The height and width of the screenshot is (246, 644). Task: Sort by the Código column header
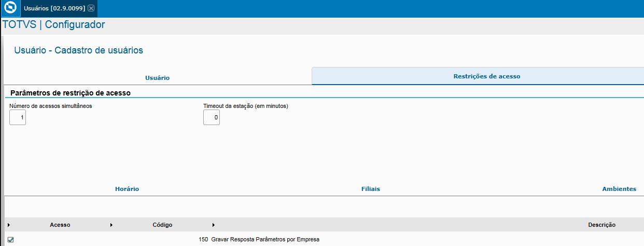pyautogui.click(x=162, y=225)
